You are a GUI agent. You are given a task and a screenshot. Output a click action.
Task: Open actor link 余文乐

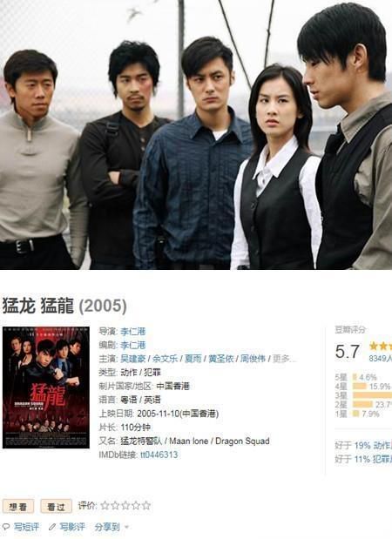pos(165,359)
